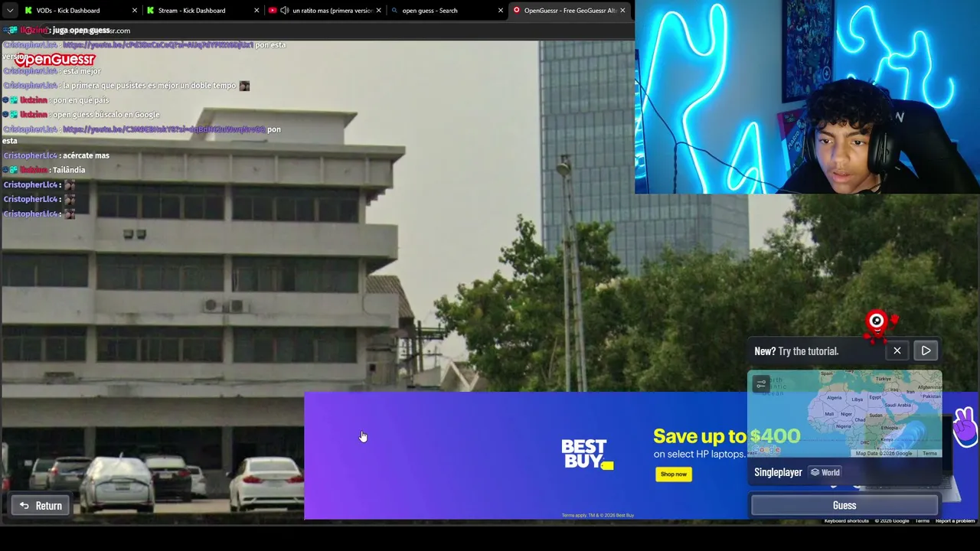Select the OpenGuessr browser tab
This screenshot has width=980, height=551.
tap(570, 11)
